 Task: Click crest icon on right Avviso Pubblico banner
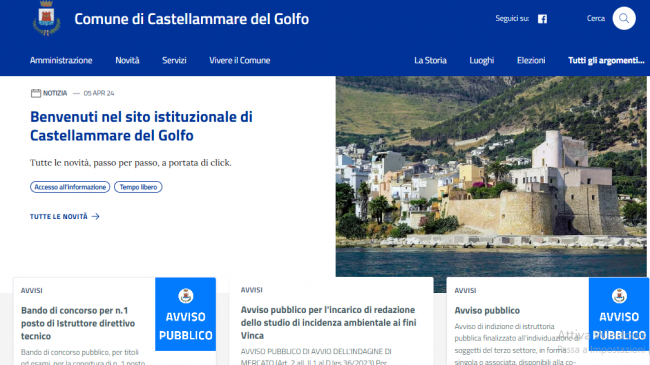[x=619, y=296]
